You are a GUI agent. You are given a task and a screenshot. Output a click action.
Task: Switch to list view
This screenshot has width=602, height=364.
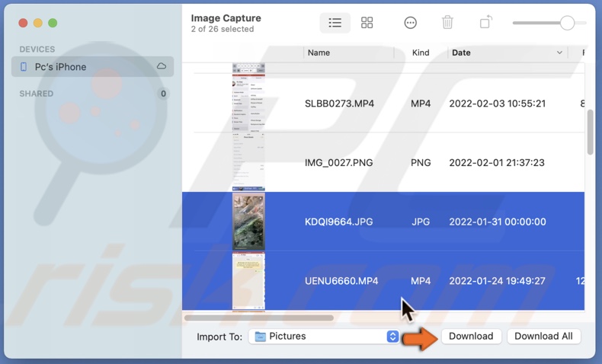(335, 23)
